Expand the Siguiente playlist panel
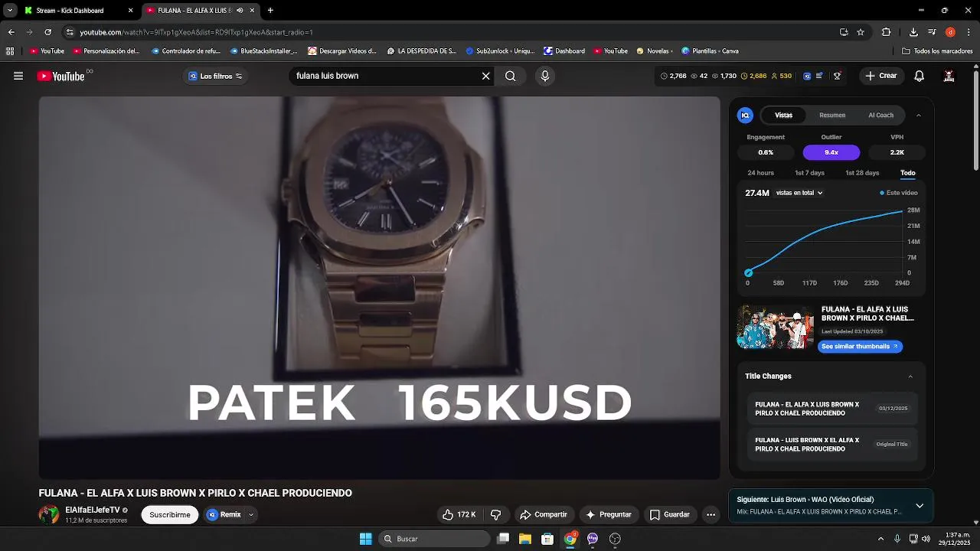 pos(920,505)
